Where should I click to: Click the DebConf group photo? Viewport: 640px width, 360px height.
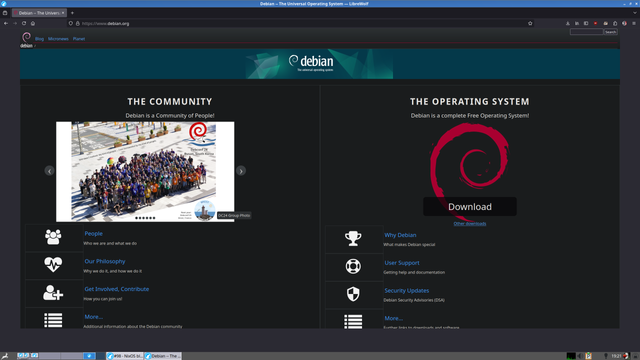coord(145,172)
